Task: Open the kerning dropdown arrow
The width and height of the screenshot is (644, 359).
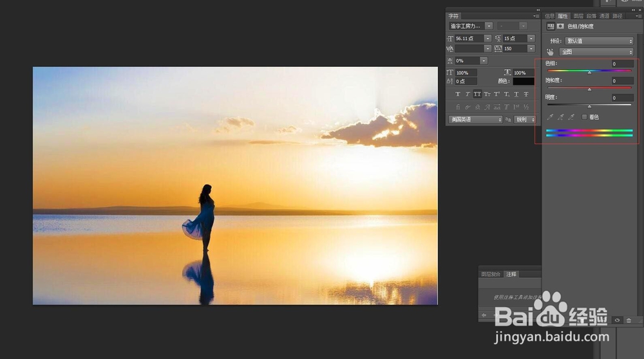Action: [x=488, y=49]
